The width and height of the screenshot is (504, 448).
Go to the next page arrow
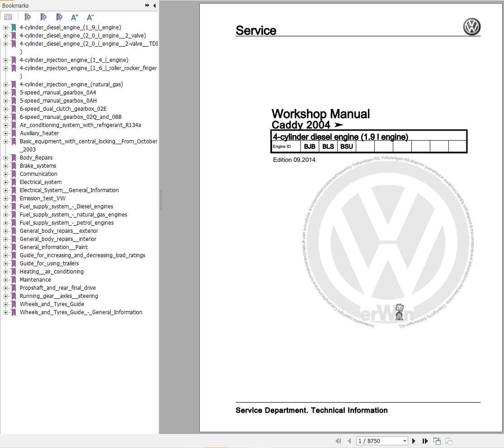(x=414, y=441)
